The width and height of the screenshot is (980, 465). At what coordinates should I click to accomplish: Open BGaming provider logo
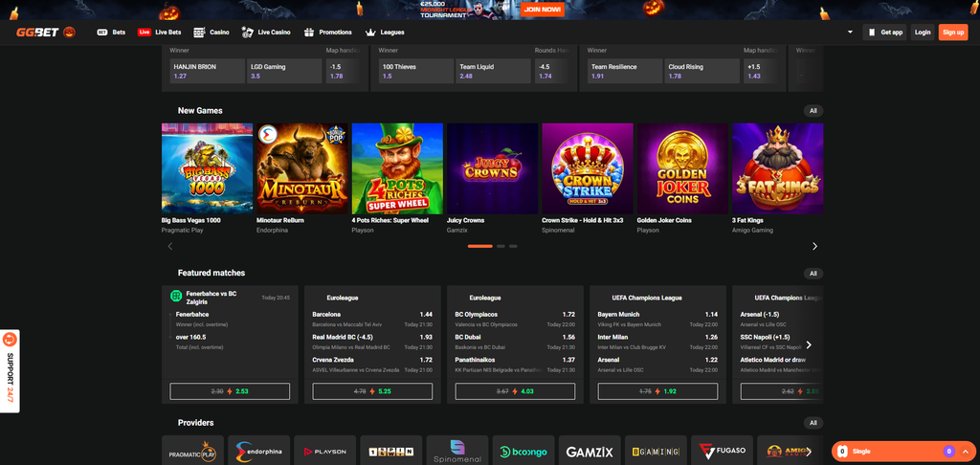click(x=657, y=452)
